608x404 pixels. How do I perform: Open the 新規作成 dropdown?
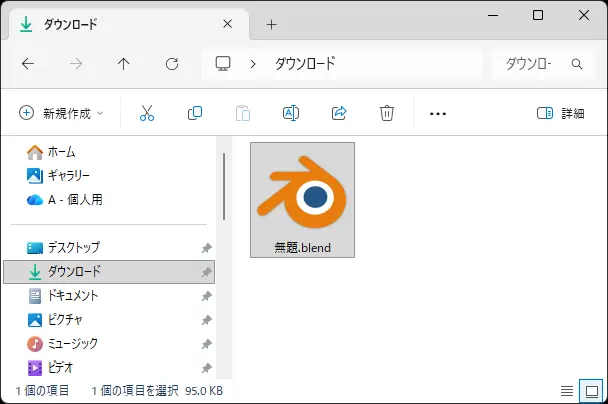[61, 113]
